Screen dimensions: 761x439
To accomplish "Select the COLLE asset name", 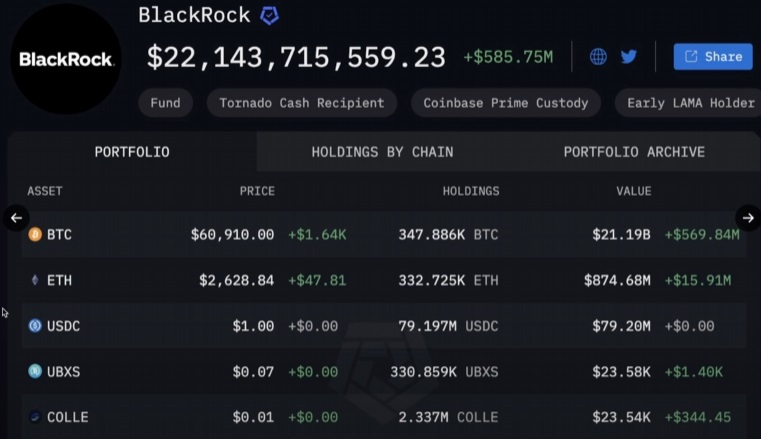I will click(x=67, y=417).
